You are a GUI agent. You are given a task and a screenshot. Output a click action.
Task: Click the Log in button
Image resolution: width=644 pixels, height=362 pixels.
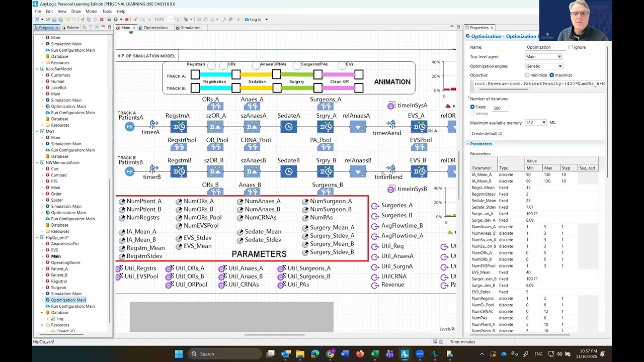(x=253, y=20)
